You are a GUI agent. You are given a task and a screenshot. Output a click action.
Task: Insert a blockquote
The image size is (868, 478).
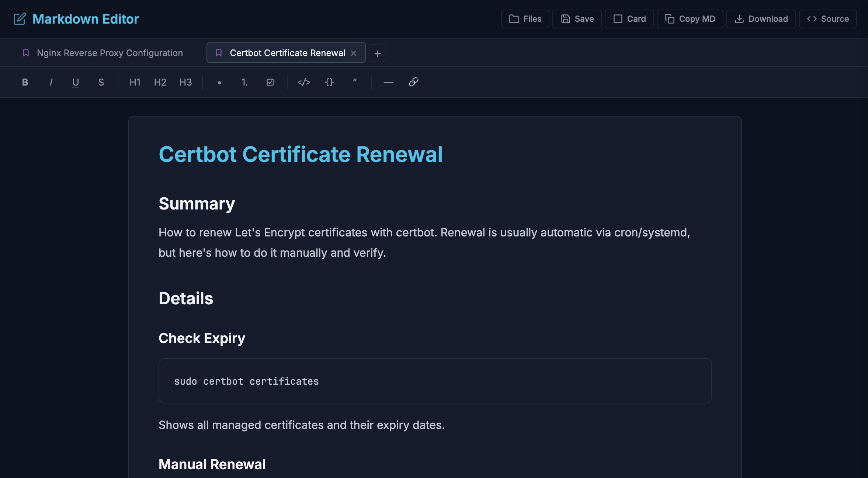pos(355,82)
